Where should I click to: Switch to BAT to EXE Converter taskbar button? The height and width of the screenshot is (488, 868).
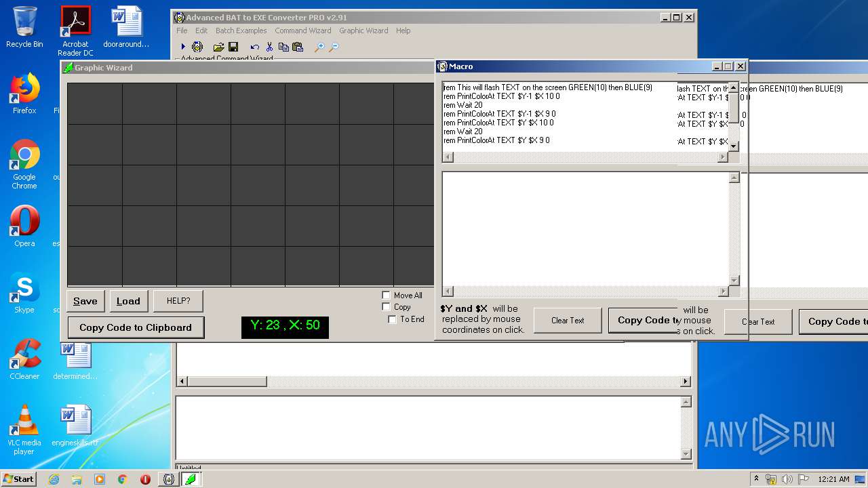tap(169, 479)
